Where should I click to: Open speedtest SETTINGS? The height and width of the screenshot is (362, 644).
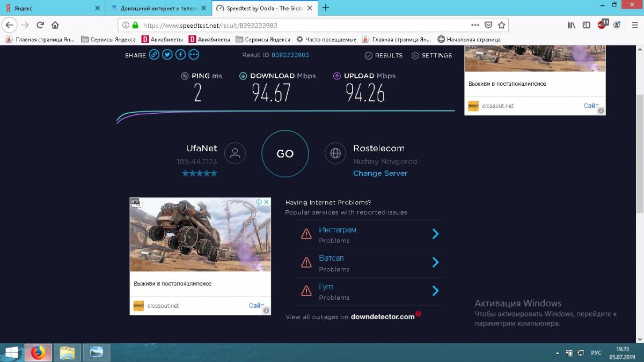pos(432,55)
